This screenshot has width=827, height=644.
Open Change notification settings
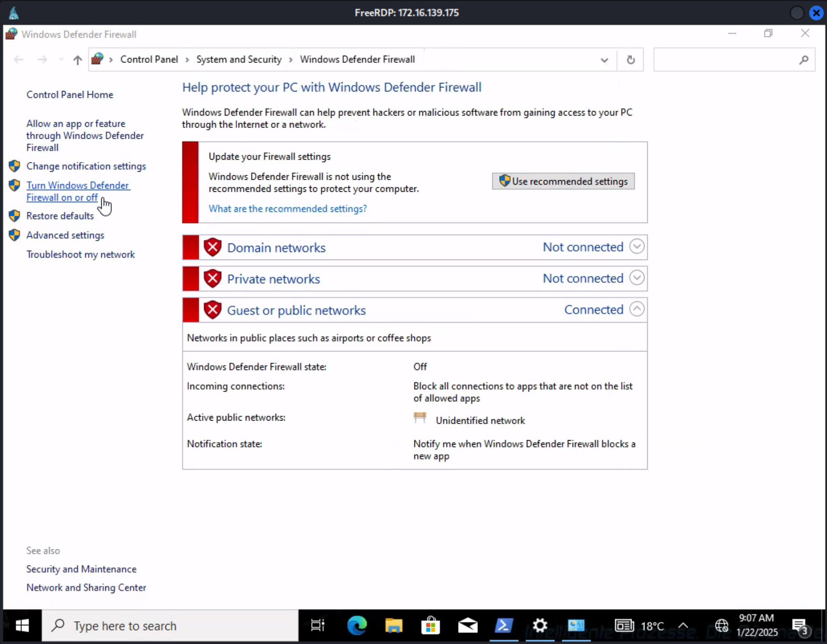tap(86, 166)
